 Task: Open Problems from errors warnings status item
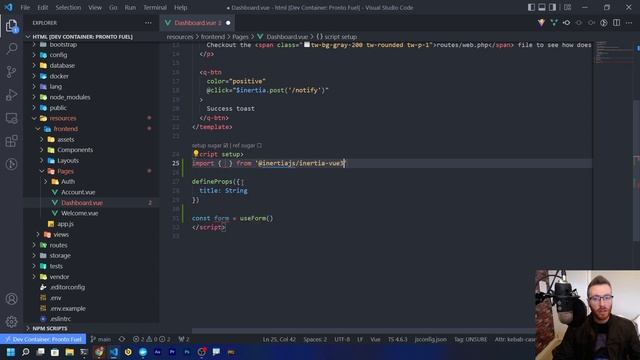pyautogui.click(x=152, y=339)
